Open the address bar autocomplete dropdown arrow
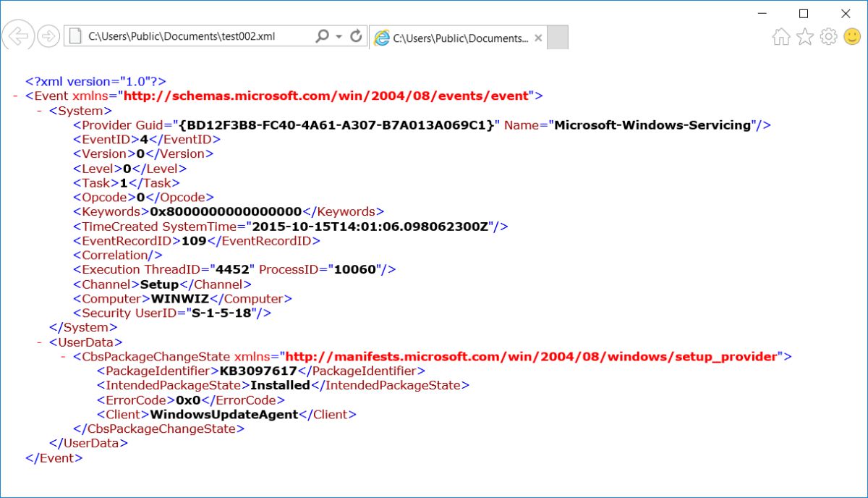 point(339,36)
